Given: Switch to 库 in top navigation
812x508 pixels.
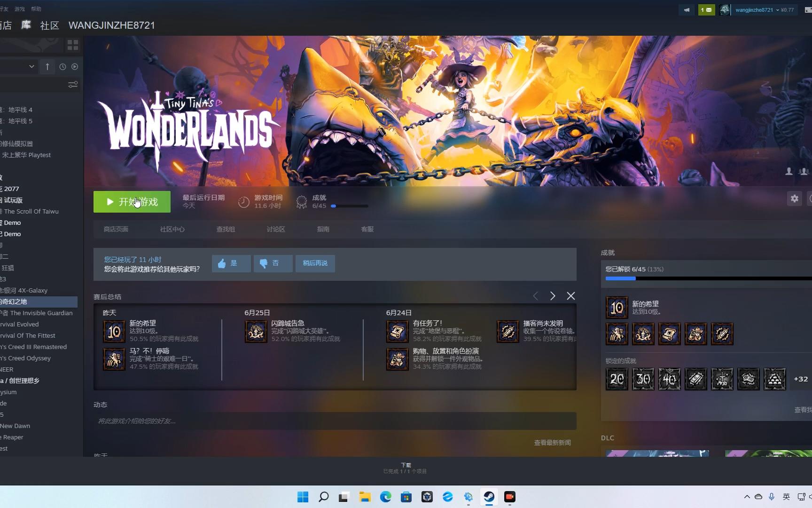Looking at the screenshot, I should [26, 25].
